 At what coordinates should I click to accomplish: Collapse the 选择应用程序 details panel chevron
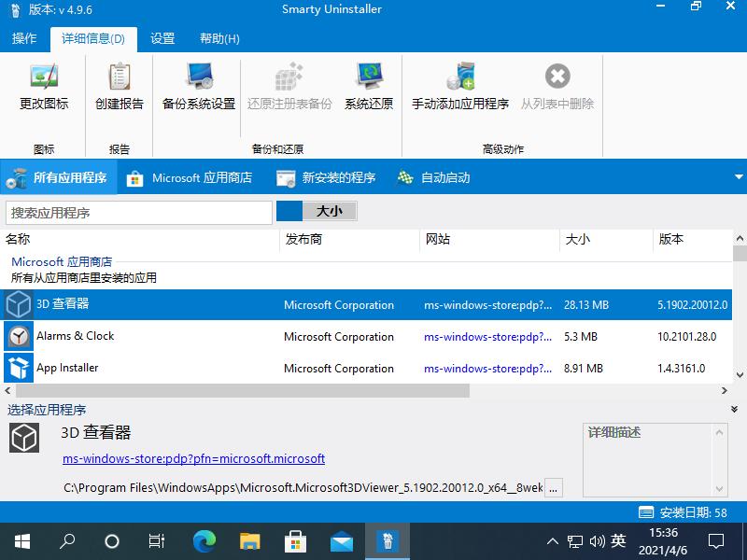click(x=734, y=410)
